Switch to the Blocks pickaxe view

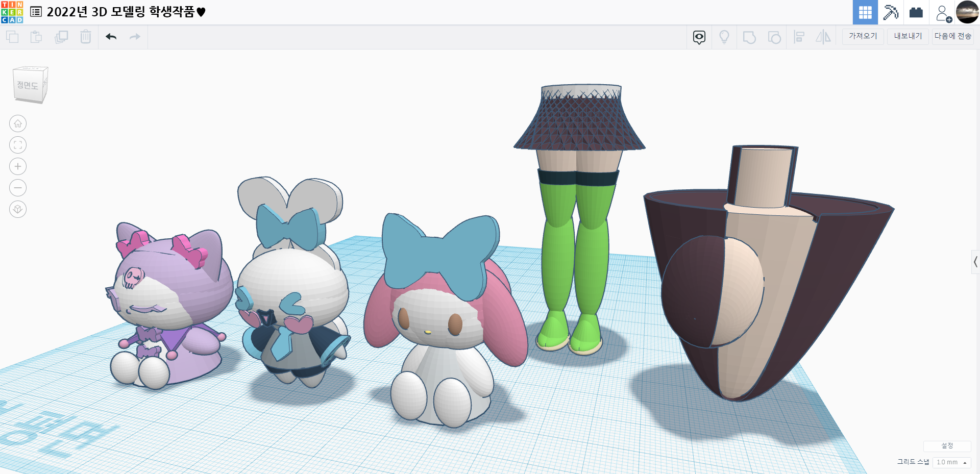point(891,12)
